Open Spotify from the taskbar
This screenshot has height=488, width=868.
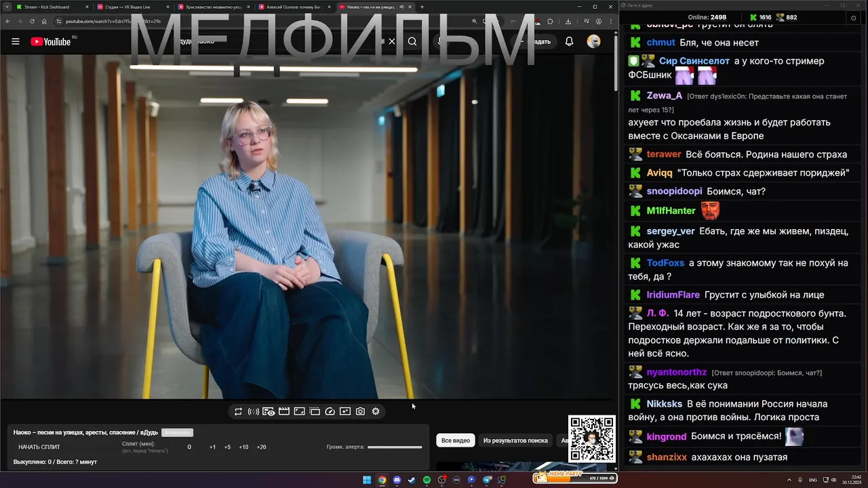point(427,480)
